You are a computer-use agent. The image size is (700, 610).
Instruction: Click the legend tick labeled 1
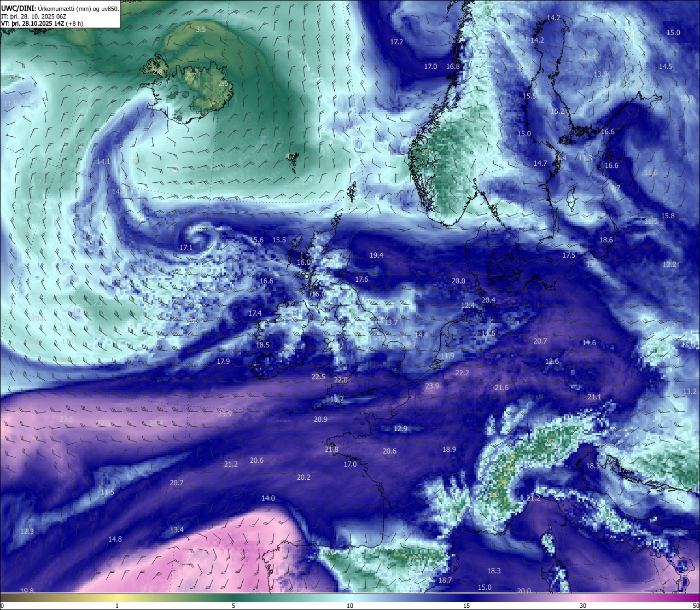pyautogui.click(x=117, y=606)
